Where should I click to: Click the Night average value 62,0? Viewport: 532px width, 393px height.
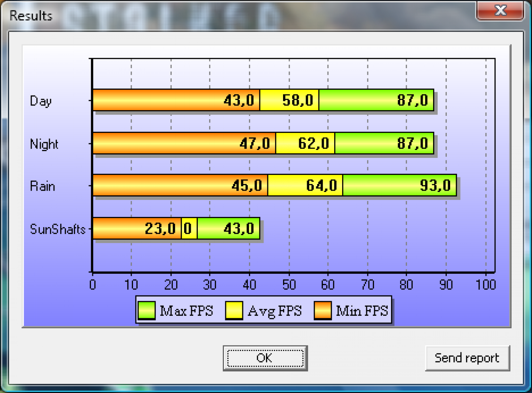pyautogui.click(x=314, y=143)
